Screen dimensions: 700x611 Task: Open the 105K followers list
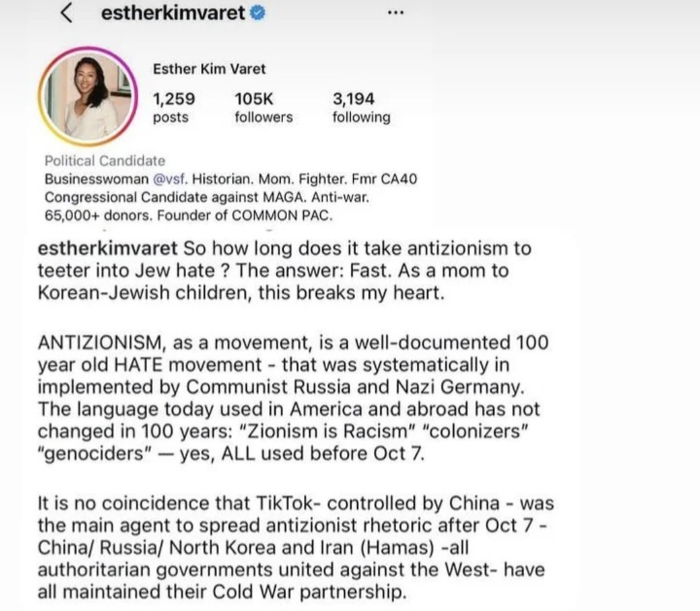(x=263, y=107)
